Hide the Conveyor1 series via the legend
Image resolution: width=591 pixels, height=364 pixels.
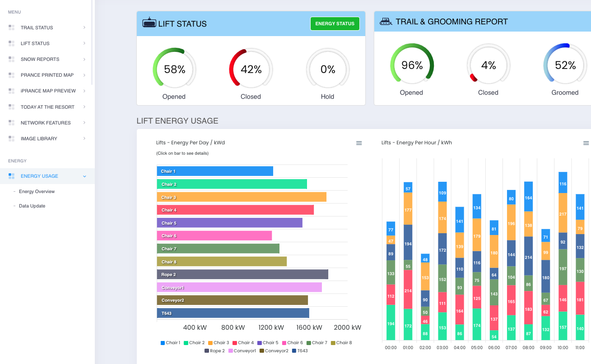[x=242, y=350]
